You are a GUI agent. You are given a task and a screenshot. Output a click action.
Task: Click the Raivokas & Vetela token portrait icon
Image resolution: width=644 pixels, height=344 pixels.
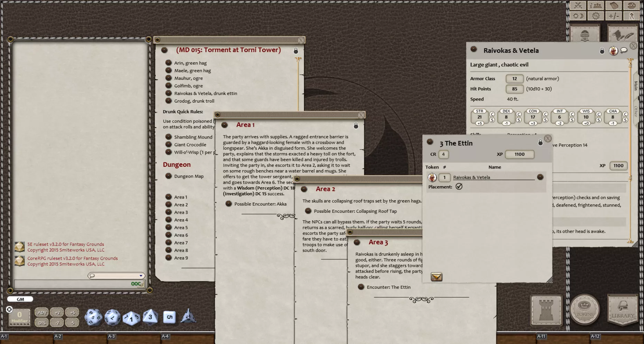(613, 51)
